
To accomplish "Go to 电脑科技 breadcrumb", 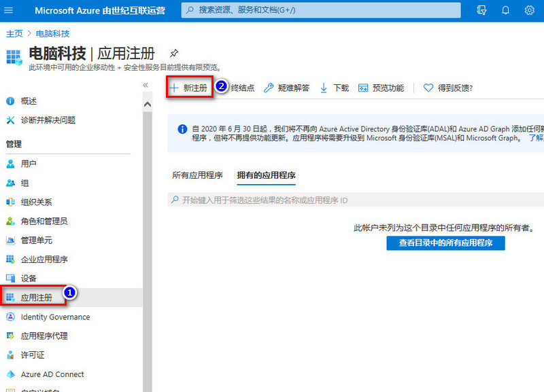I will pos(53,33).
